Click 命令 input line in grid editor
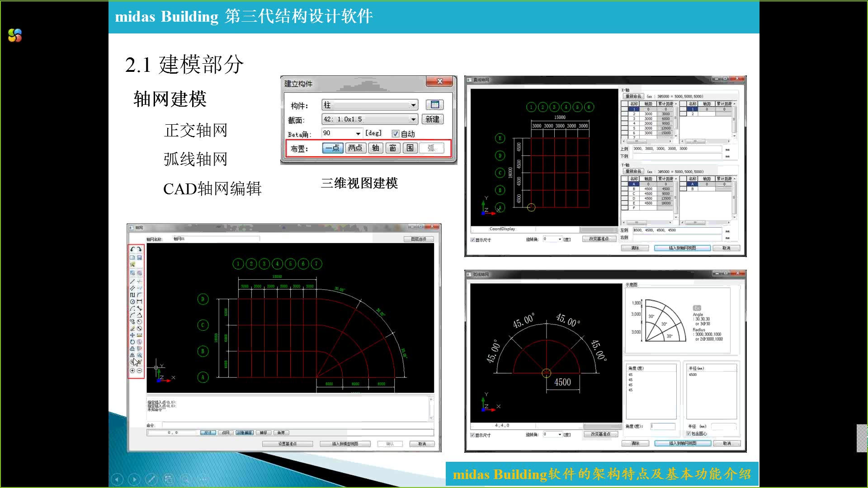868x488 pixels. (297, 425)
